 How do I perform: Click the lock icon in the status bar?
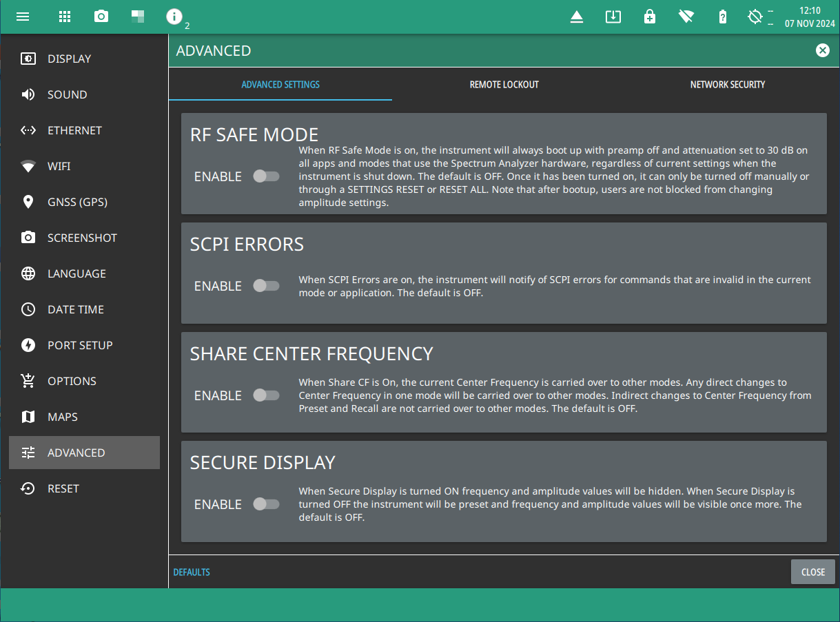[649, 17]
